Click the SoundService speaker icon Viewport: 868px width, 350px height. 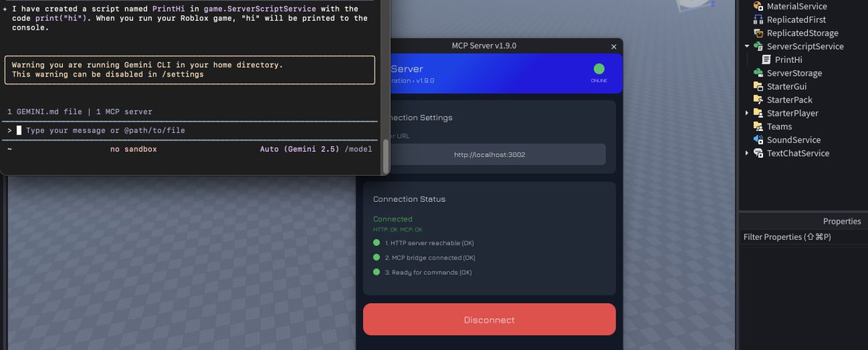[x=758, y=140]
